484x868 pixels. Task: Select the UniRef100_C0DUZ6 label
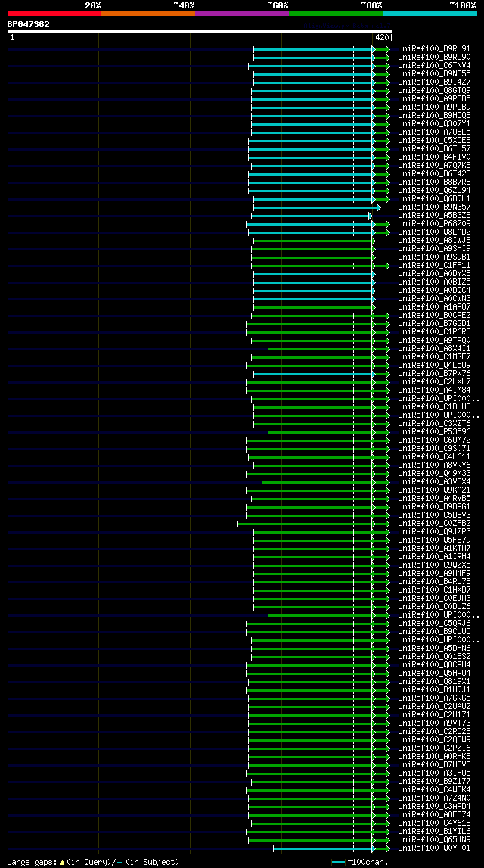(x=434, y=607)
